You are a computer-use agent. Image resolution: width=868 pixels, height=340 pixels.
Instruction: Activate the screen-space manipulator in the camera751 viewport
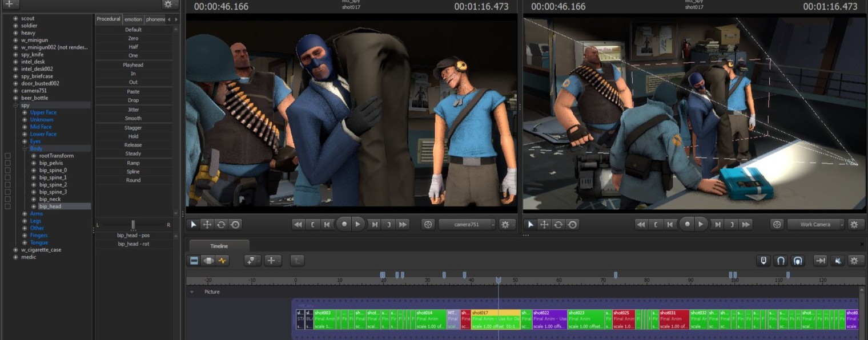(x=235, y=225)
